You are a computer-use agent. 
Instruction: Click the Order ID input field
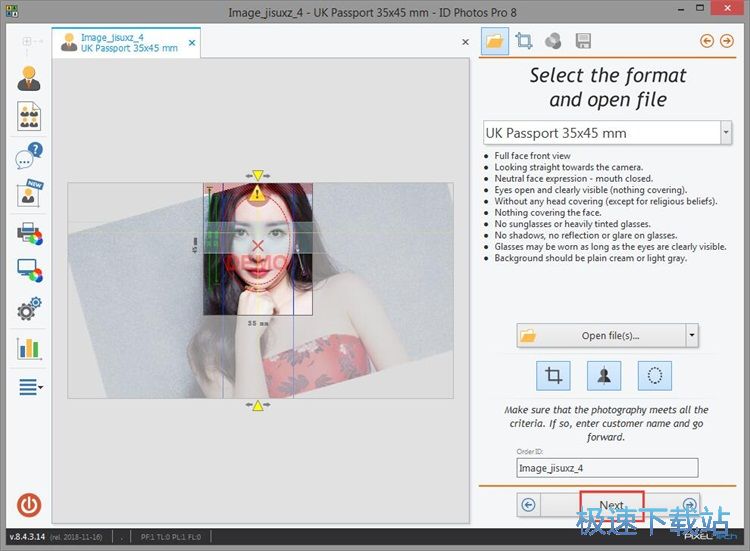(607, 467)
